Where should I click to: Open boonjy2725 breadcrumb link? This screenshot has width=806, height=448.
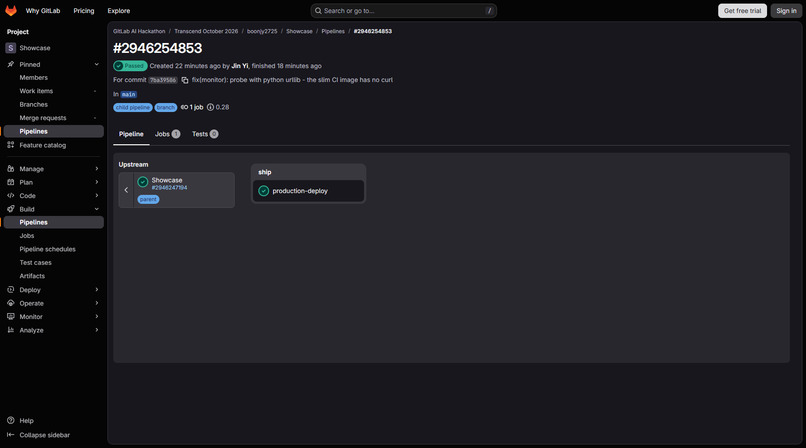[262, 31]
